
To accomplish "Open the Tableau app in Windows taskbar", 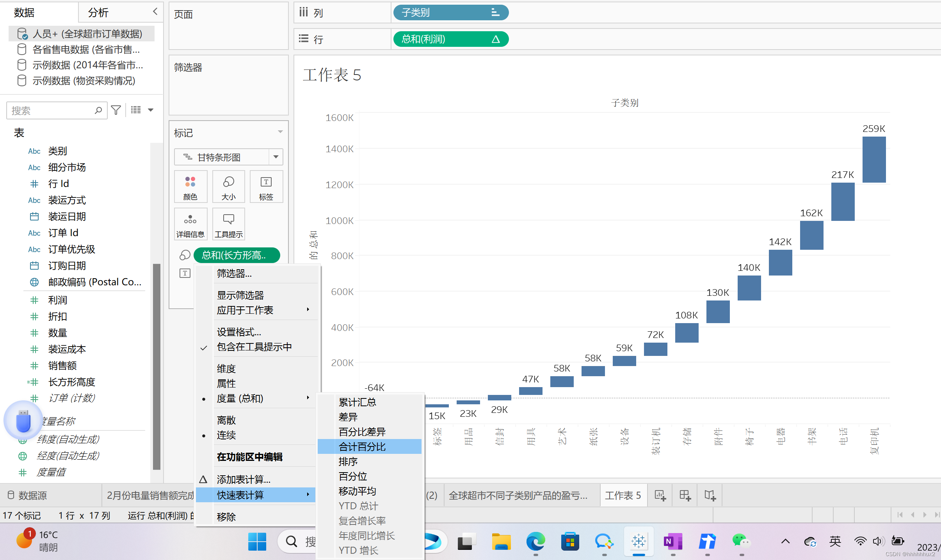I will 639,541.
